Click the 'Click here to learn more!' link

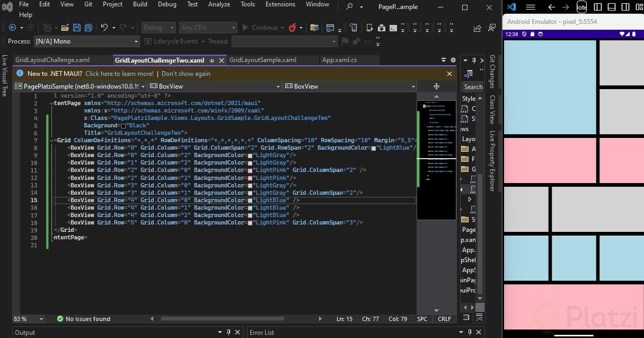[119, 74]
